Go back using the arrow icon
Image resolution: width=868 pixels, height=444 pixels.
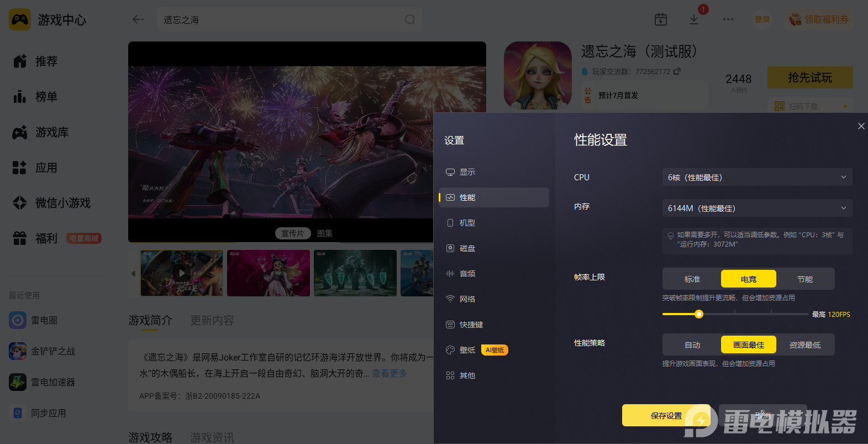pyautogui.click(x=138, y=19)
